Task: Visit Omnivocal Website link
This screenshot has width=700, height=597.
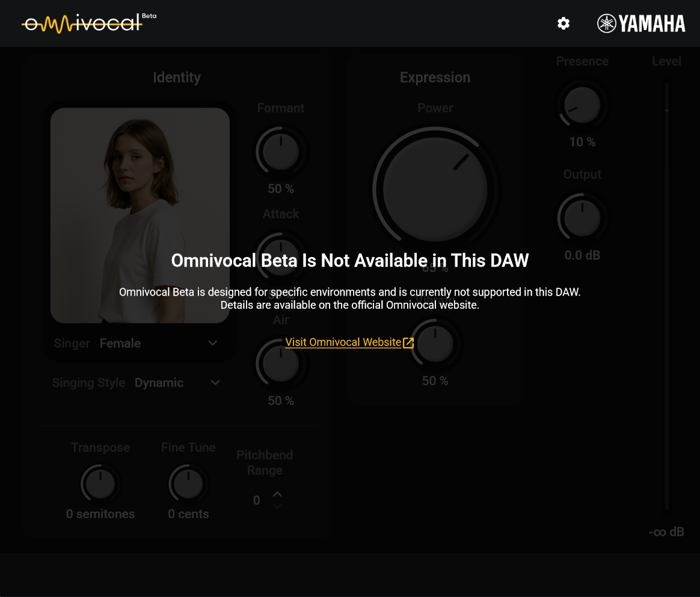Action: point(343,342)
